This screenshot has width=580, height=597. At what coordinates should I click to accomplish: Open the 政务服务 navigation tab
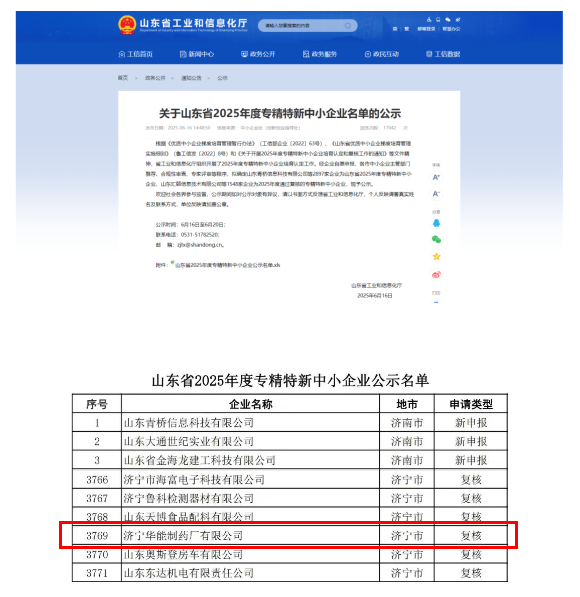point(320,54)
